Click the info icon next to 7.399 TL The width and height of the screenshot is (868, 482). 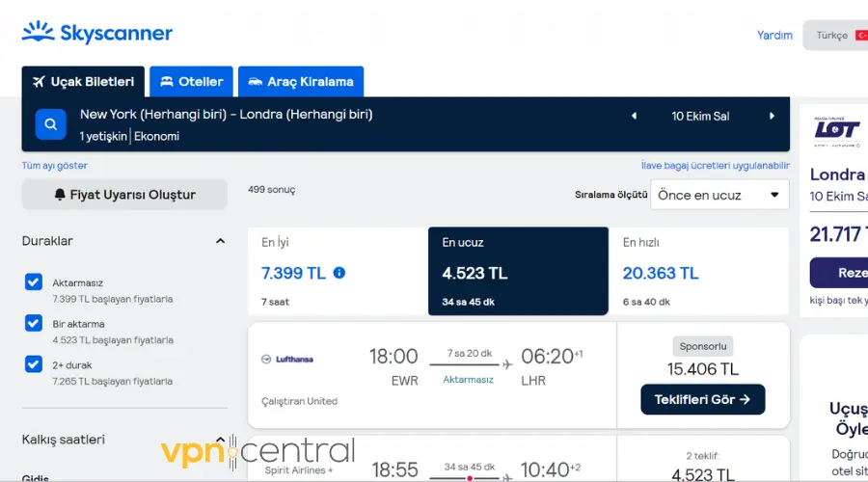(339, 272)
